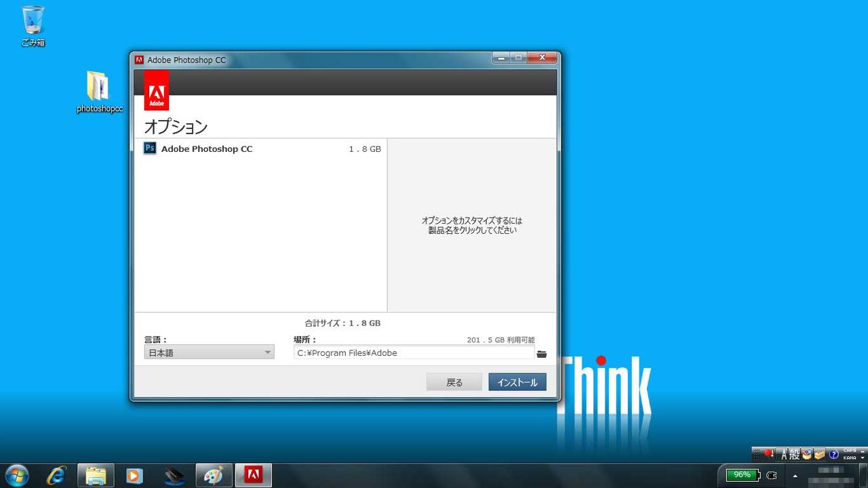Click the Show desktop strip on taskbar
Screen dimensions: 868x488
click(x=863, y=475)
